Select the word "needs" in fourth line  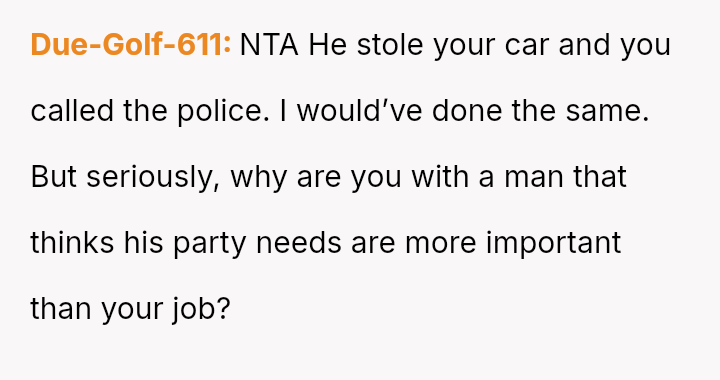[x=298, y=243]
